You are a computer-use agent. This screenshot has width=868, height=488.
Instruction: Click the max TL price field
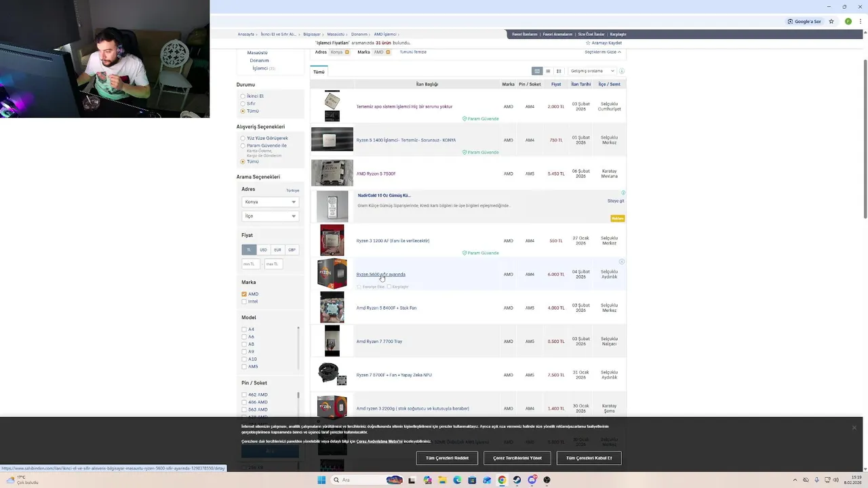click(x=274, y=264)
